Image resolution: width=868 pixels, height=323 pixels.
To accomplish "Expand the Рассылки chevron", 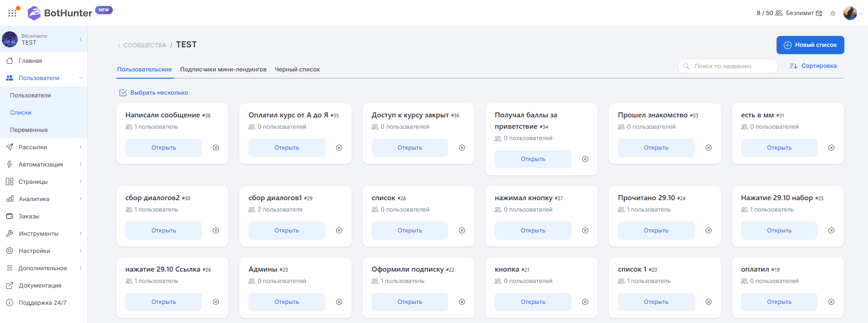I will 81,147.
